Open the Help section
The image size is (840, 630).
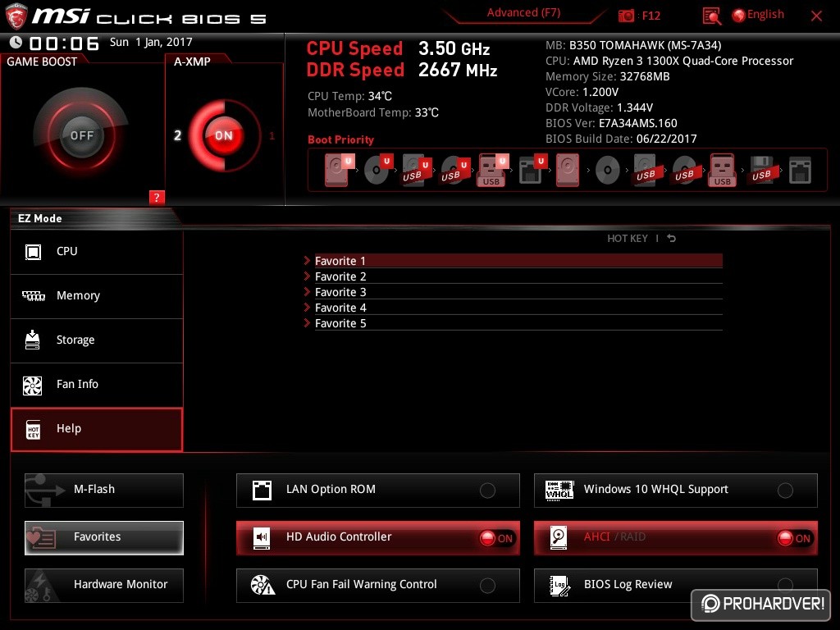(97, 429)
